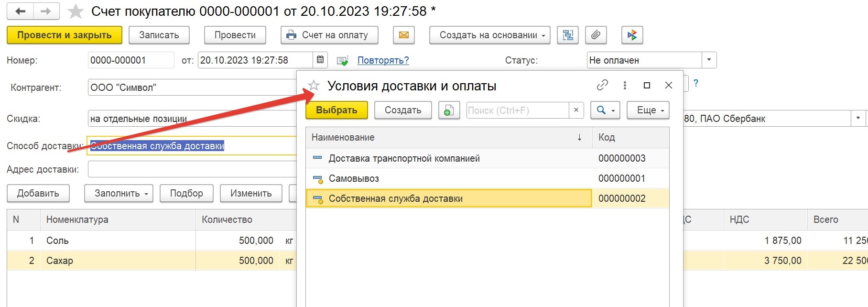Open the colorful service launcher icon

click(632, 35)
